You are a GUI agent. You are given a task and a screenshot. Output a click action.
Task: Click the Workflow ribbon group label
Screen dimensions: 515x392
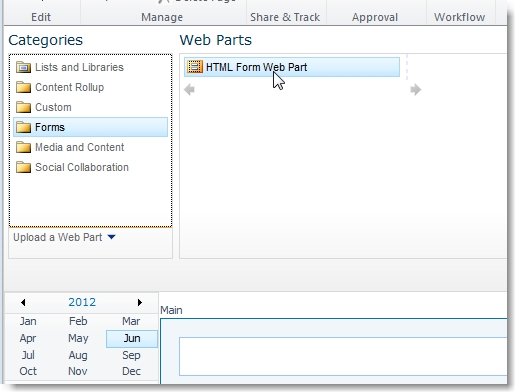459,17
